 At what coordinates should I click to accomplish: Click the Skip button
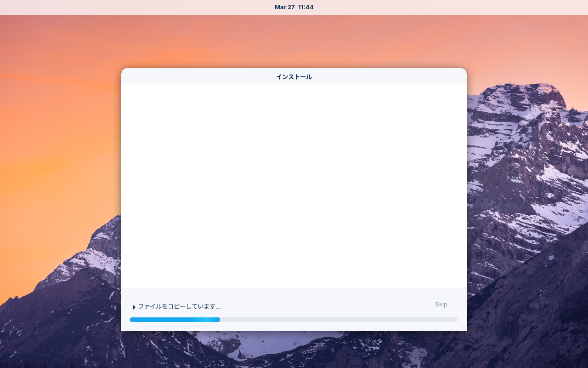pos(441,305)
